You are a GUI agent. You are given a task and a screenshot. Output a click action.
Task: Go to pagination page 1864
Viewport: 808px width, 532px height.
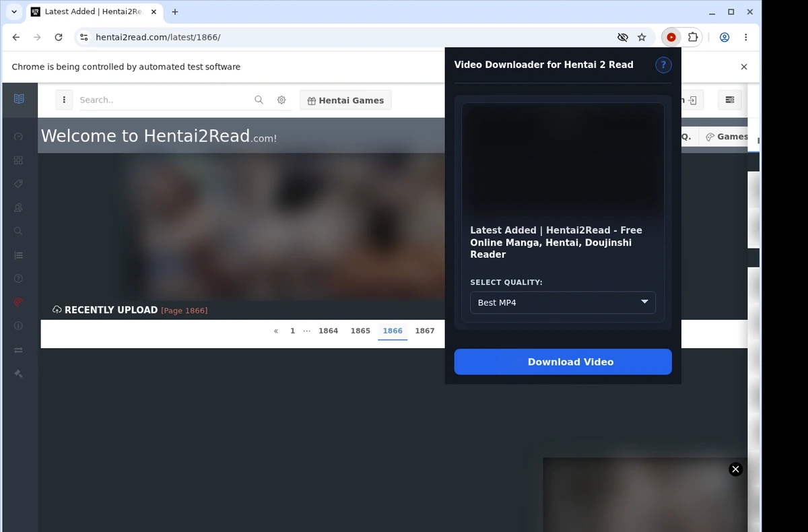[329, 331]
